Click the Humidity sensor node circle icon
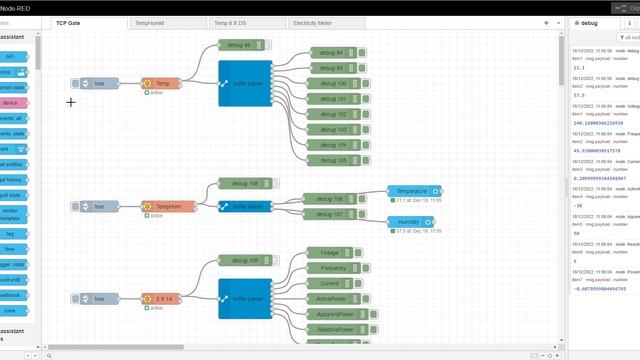The height and width of the screenshot is (360, 640). [x=428, y=222]
